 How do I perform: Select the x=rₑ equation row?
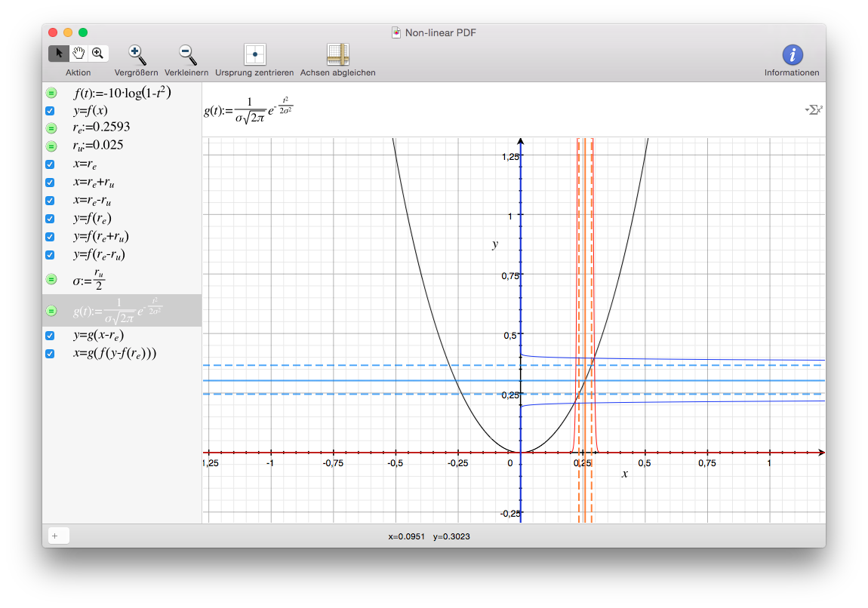(x=122, y=164)
